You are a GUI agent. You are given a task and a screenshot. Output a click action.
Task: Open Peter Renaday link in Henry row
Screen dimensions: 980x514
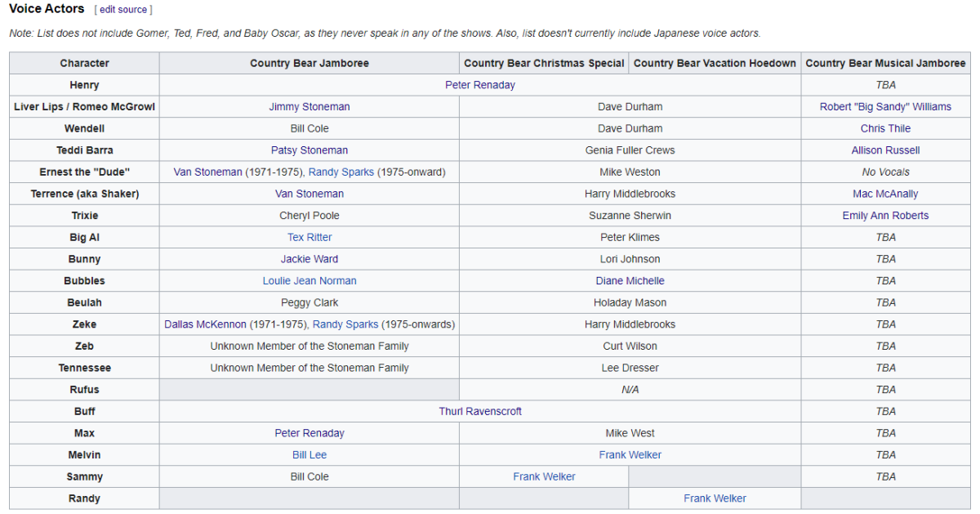point(480,85)
